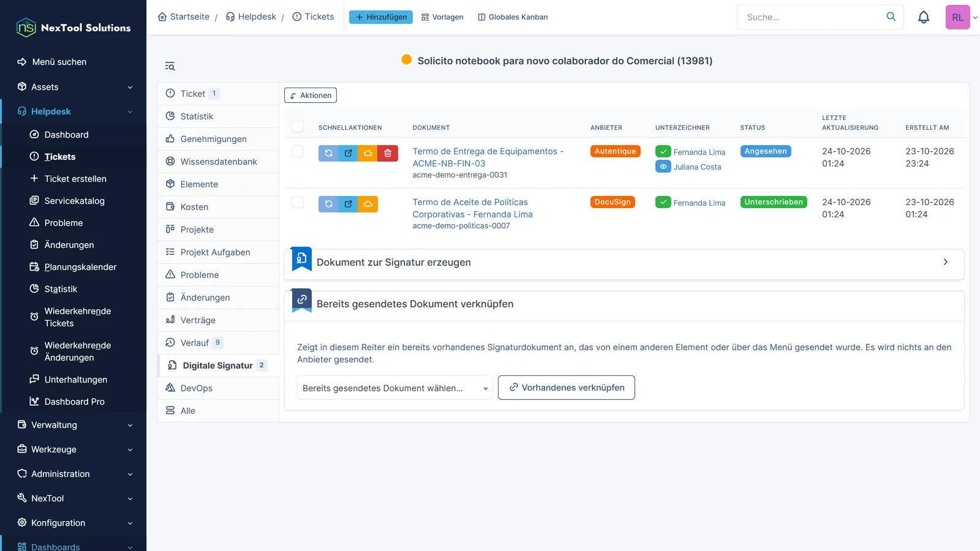Open the Aktionen button
This screenshot has width=980, height=551.
click(311, 96)
